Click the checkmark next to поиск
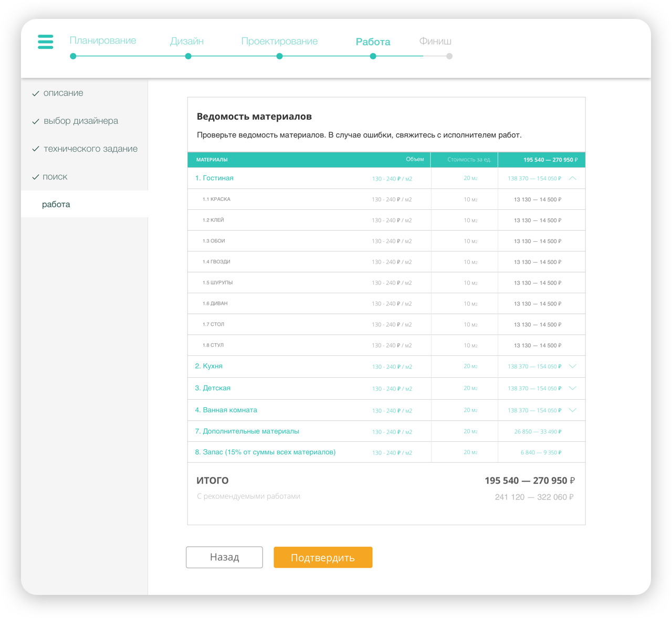This screenshot has height=618, width=672. tap(36, 177)
